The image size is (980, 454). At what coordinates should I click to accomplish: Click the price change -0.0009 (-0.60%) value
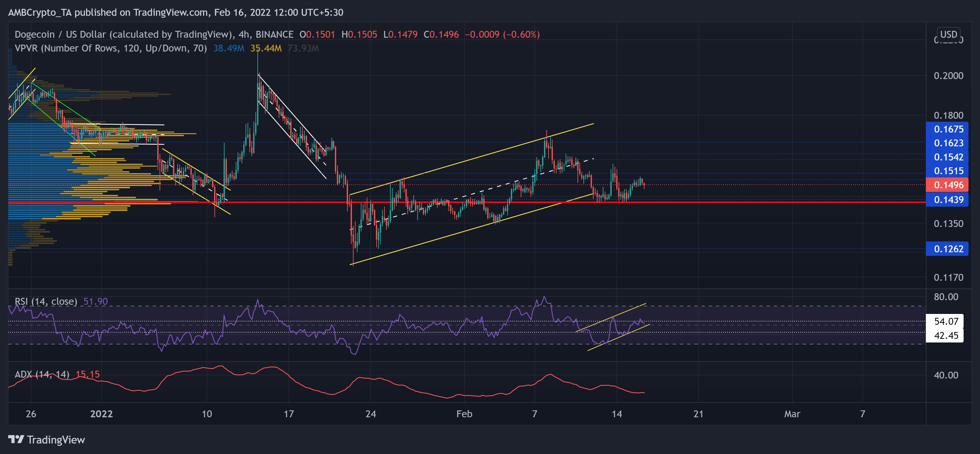click(502, 34)
